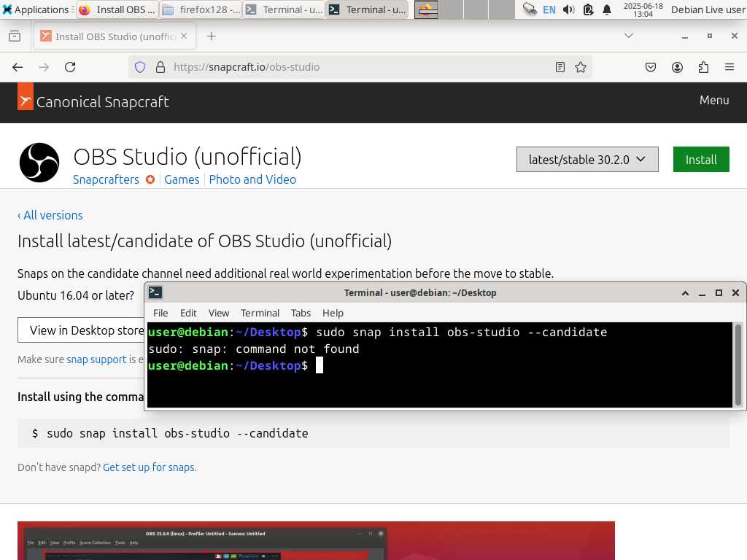
Task: Click the clipboard manager tray icon
Action: [x=589, y=9]
